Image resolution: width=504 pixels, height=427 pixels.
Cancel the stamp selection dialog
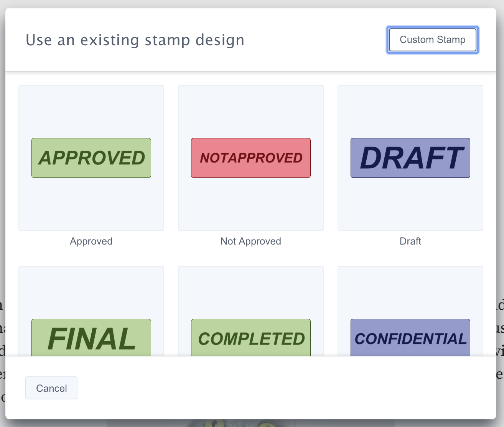pos(51,388)
